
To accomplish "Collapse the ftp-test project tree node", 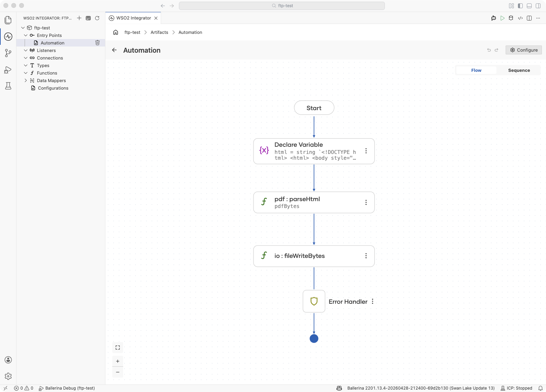I will click(23, 28).
